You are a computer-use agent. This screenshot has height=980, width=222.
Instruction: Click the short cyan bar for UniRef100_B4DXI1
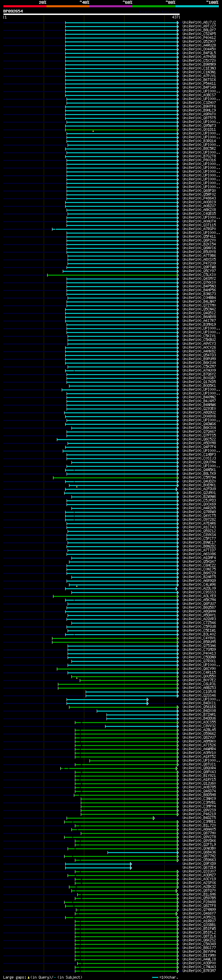(108, 703)
